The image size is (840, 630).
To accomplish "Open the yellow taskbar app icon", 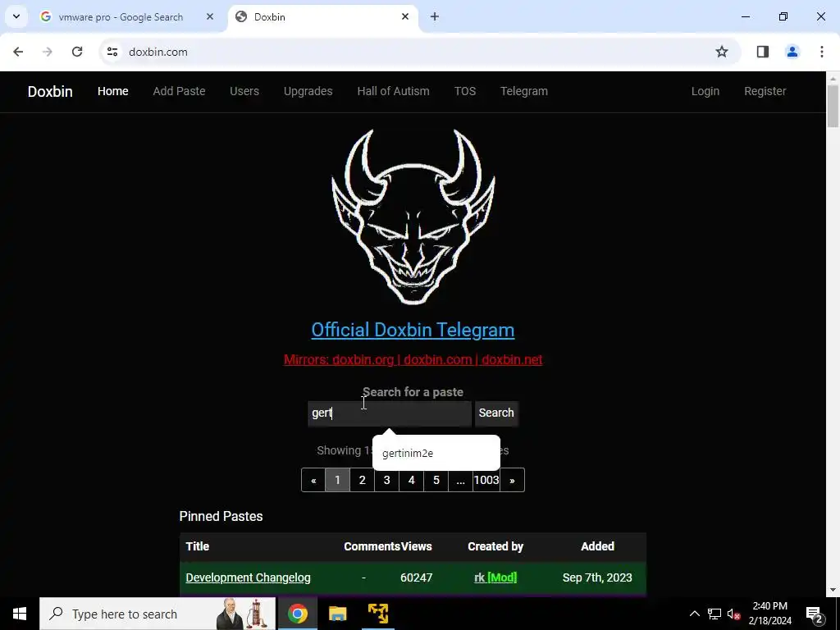I will [x=377, y=614].
